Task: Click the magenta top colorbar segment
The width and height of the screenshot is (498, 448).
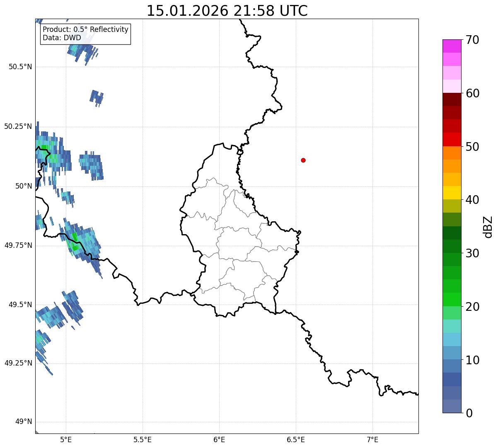Action: (x=452, y=46)
